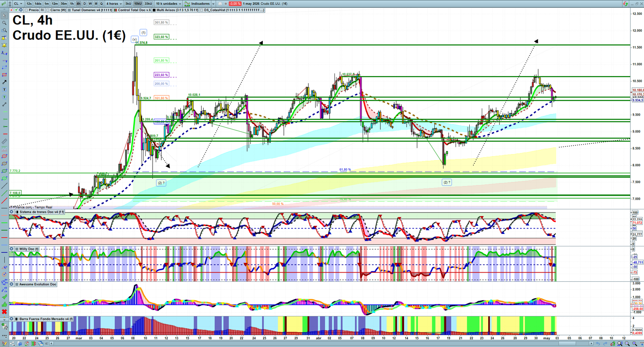Screen dimensions: 644x347
Task: Select the red ellipse drawing tool
Action: click(x=4, y=156)
